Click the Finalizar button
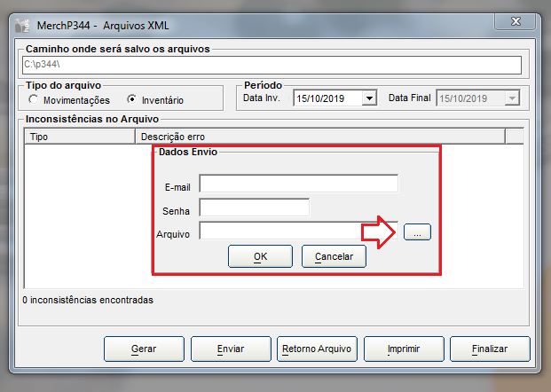 coord(490,349)
